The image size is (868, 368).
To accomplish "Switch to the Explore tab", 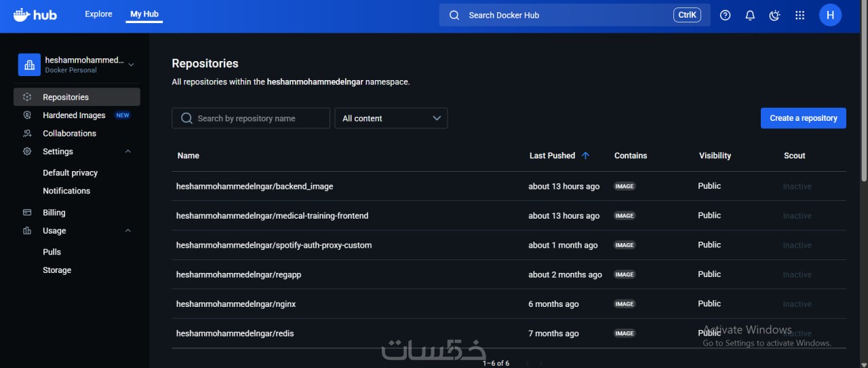I will pos(98,14).
